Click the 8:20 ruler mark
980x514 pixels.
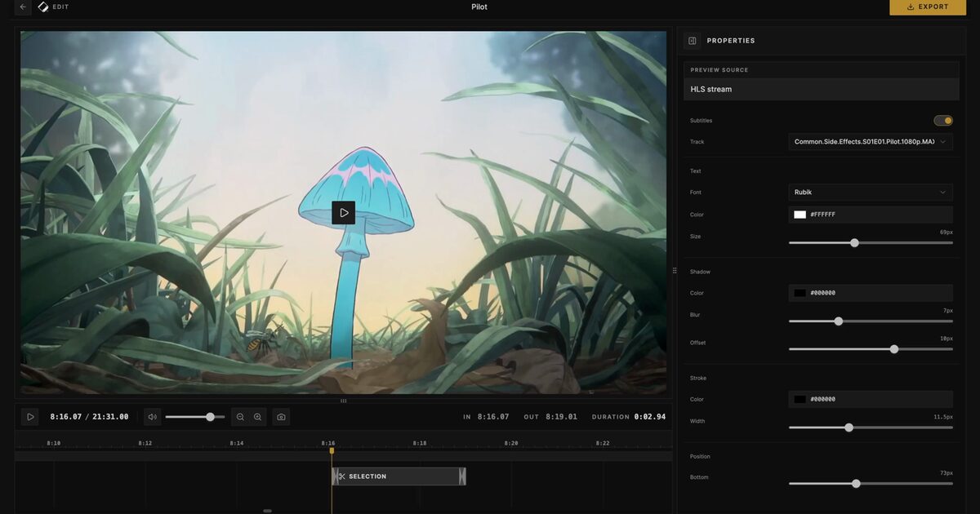coord(511,443)
